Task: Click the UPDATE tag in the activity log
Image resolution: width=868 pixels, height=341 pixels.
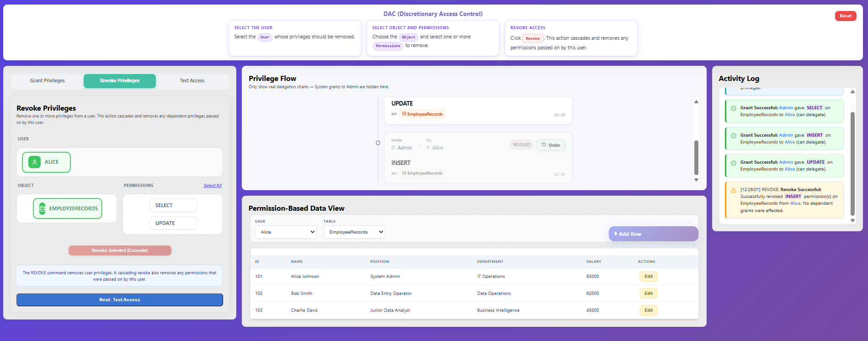Action: click(816, 162)
